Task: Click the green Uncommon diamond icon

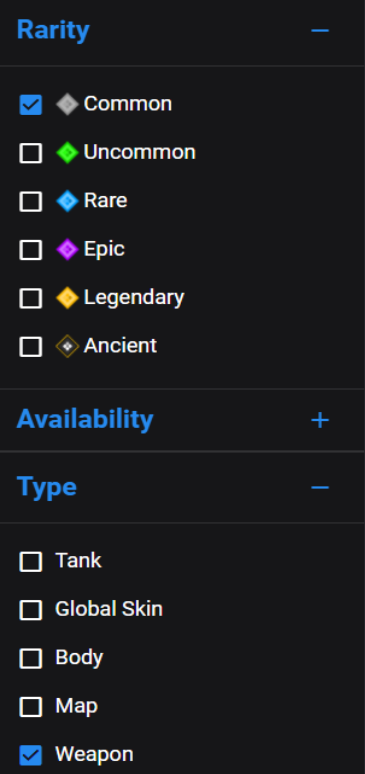Action: tap(67, 153)
